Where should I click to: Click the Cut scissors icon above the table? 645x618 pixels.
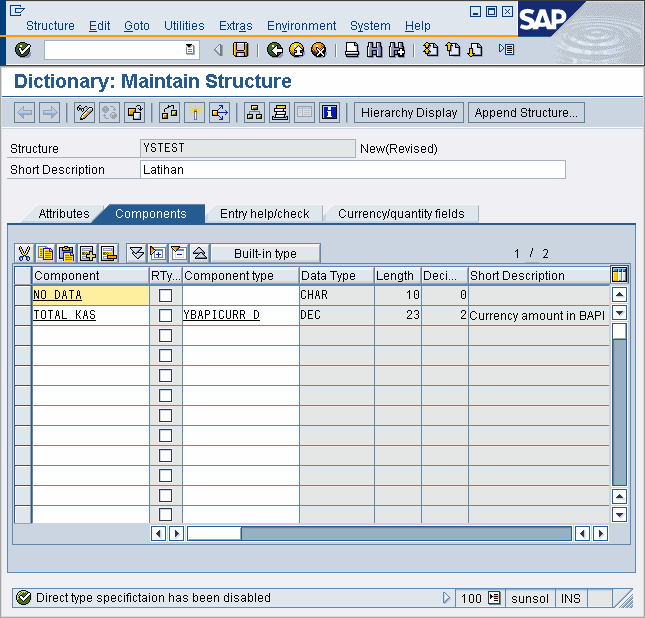click(25, 253)
